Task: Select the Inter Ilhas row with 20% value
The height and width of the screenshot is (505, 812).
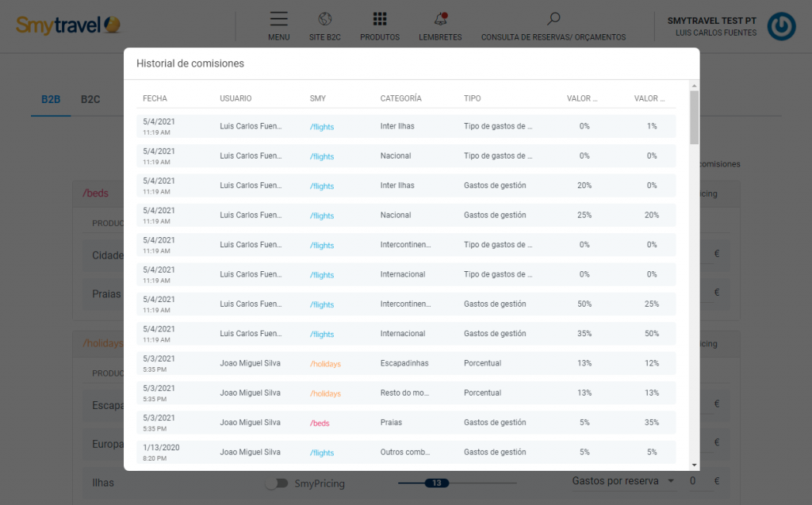Action: point(406,186)
